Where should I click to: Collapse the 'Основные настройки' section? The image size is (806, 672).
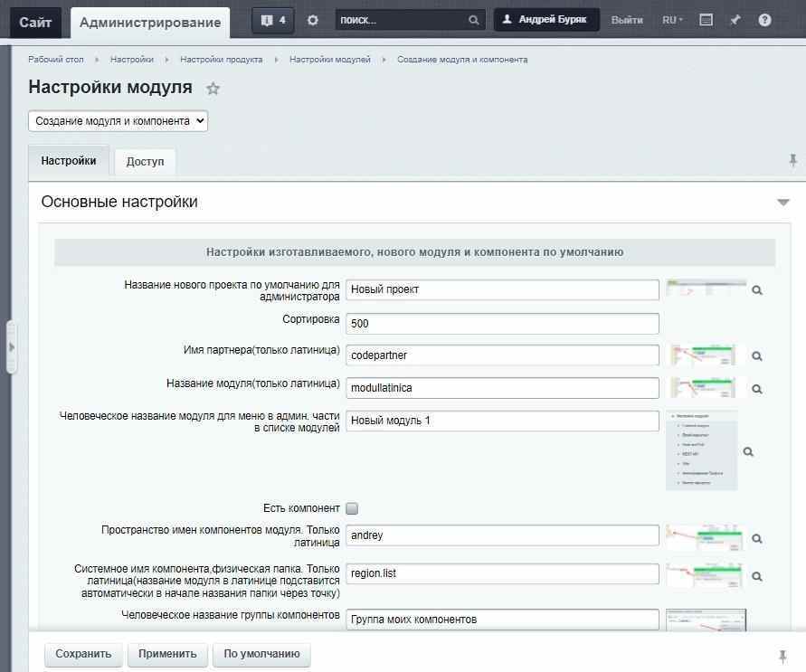tap(783, 203)
